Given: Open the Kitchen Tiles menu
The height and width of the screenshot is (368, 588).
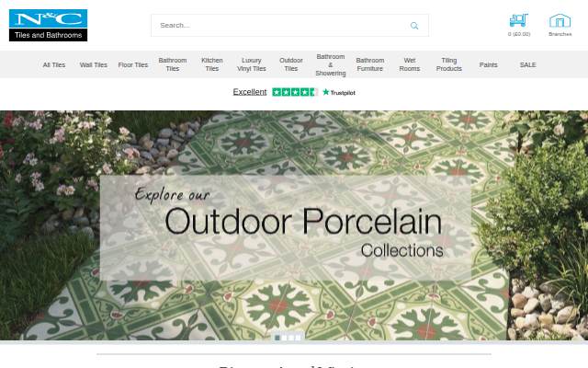Looking at the screenshot, I should tap(212, 64).
